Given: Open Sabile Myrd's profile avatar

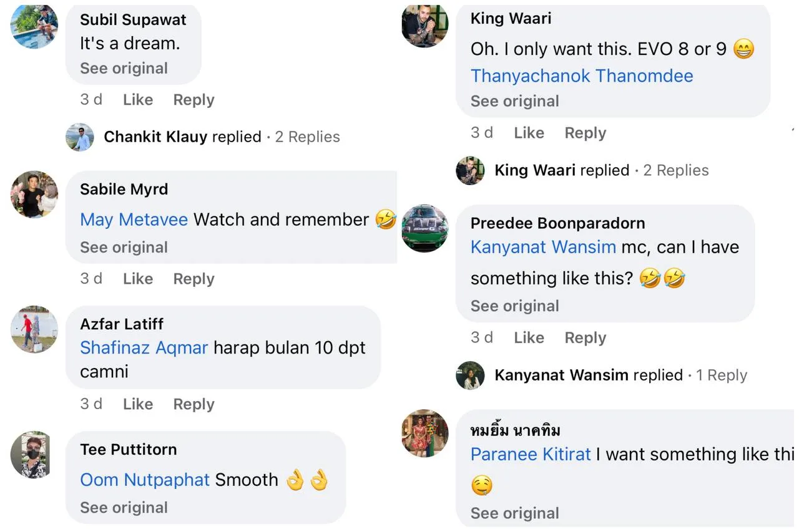Looking at the screenshot, I should (x=34, y=194).
